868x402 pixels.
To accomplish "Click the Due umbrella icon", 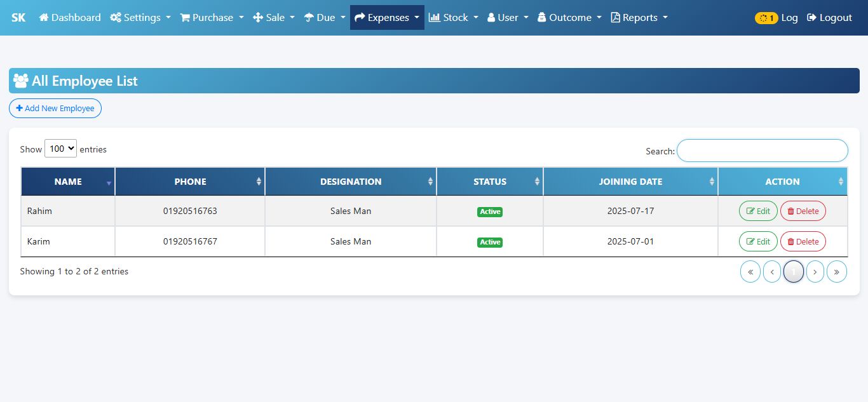I will tap(309, 18).
